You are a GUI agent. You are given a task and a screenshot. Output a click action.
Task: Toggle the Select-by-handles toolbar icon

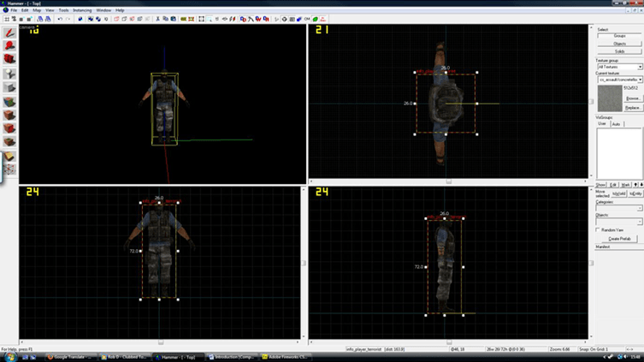point(201,19)
